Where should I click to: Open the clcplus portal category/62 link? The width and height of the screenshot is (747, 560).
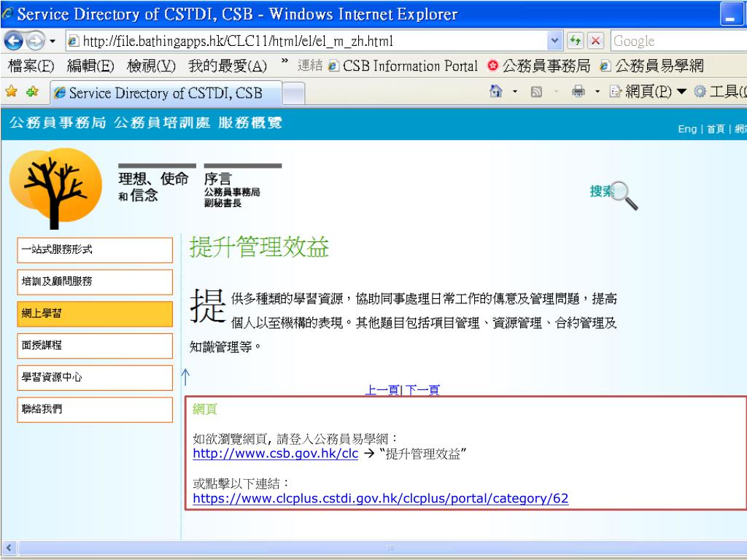click(x=381, y=499)
